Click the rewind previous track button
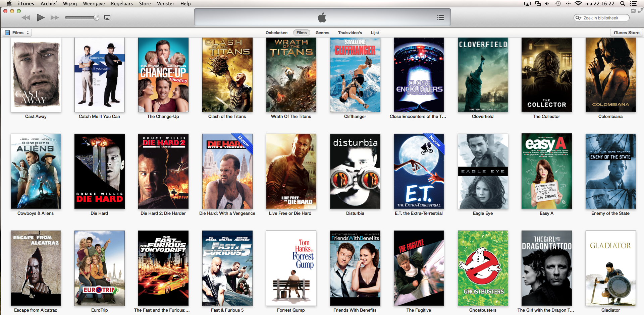The width and height of the screenshot is (644, 315). tap(26, 18)
